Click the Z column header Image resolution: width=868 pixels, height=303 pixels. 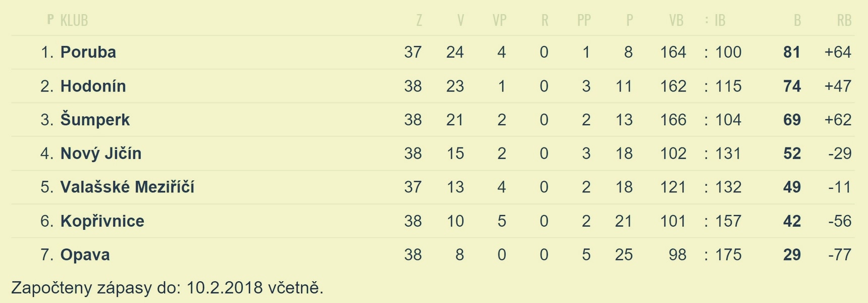pos(419,20)
